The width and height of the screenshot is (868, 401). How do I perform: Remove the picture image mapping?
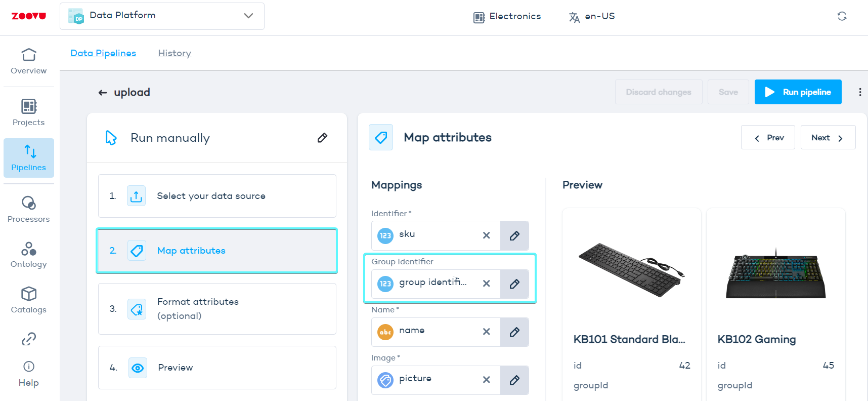[486, 380]
